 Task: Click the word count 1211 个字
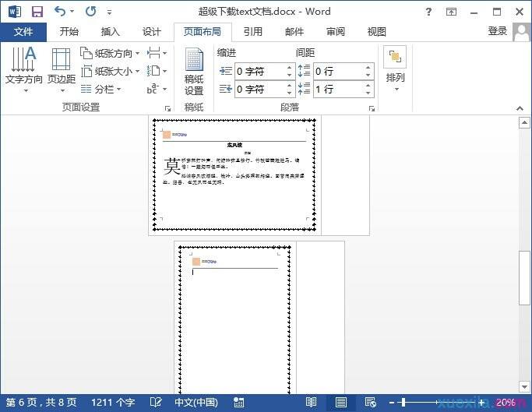pos(113,403)
